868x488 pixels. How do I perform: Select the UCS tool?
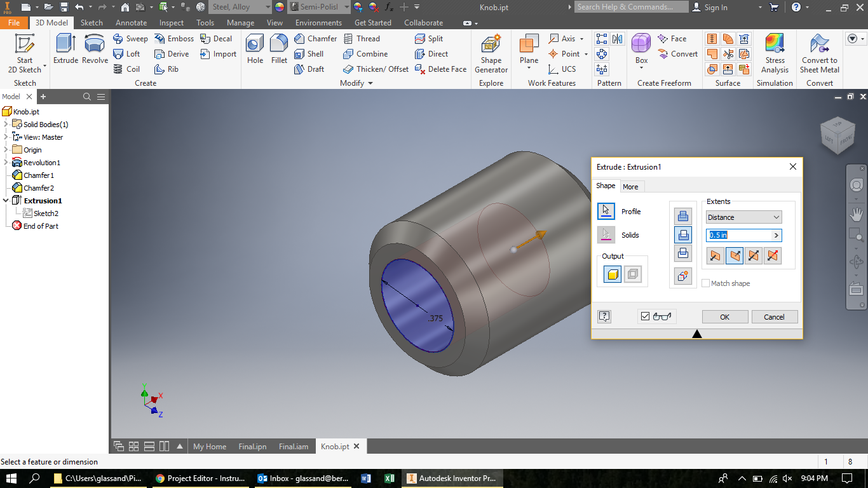coord(562,69)
